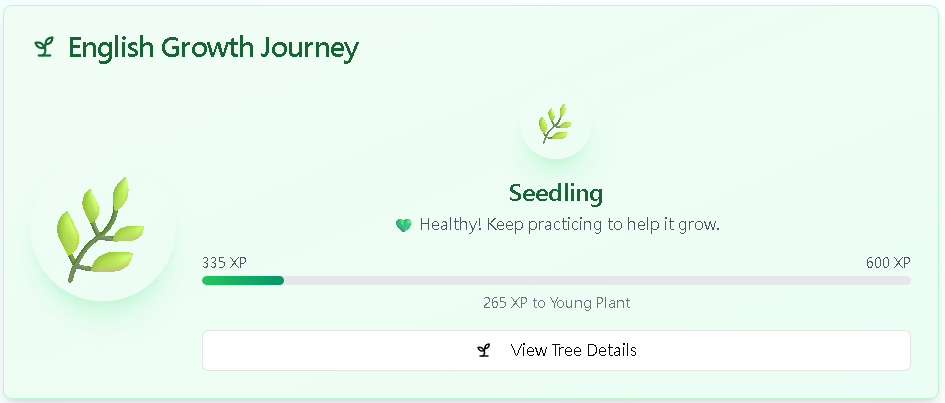The image size is (945, 403).
Task: Click the 600 XP goal label
Action: pyautogui.click(x=888, y=263)
